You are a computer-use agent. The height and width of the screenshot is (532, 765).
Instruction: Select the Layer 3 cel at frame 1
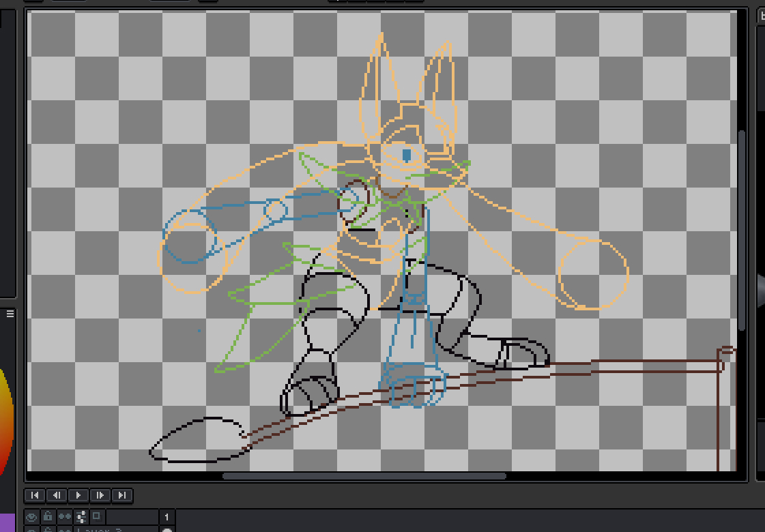167,529
